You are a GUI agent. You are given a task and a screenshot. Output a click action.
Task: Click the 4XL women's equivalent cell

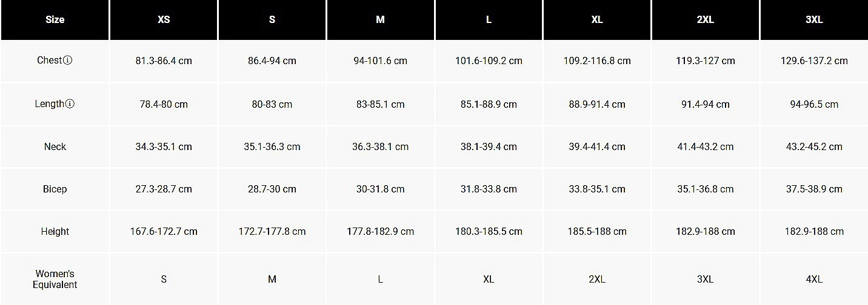pos(814,279)
